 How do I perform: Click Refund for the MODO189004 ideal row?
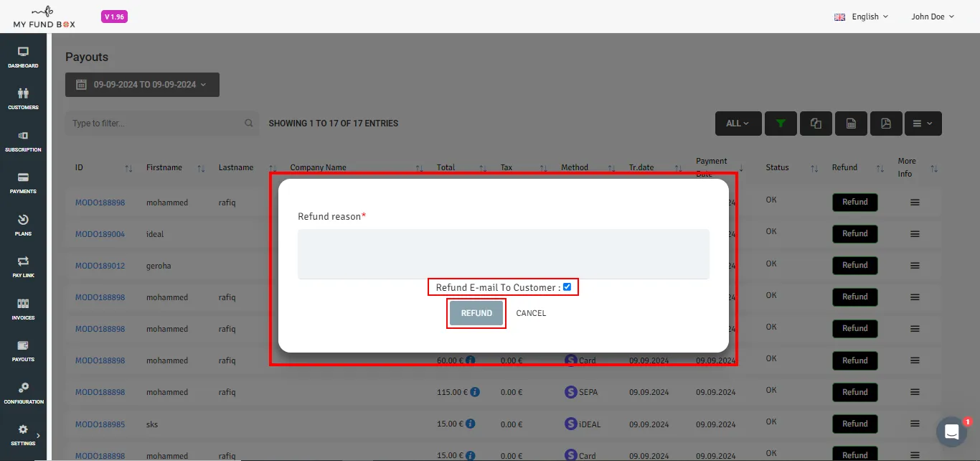tap(855, 233)
